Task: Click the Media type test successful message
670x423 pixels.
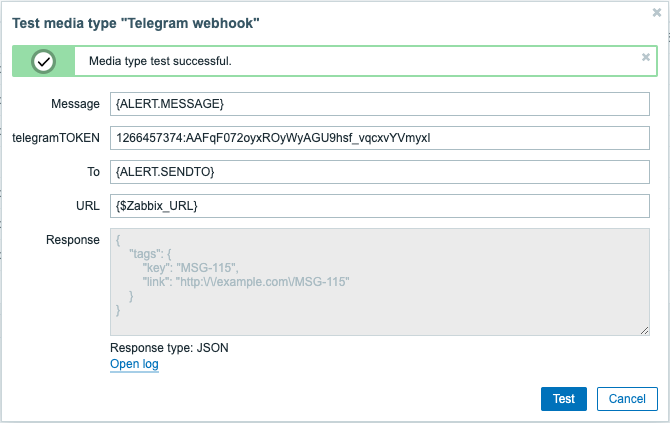Action: tap(160, 61)
